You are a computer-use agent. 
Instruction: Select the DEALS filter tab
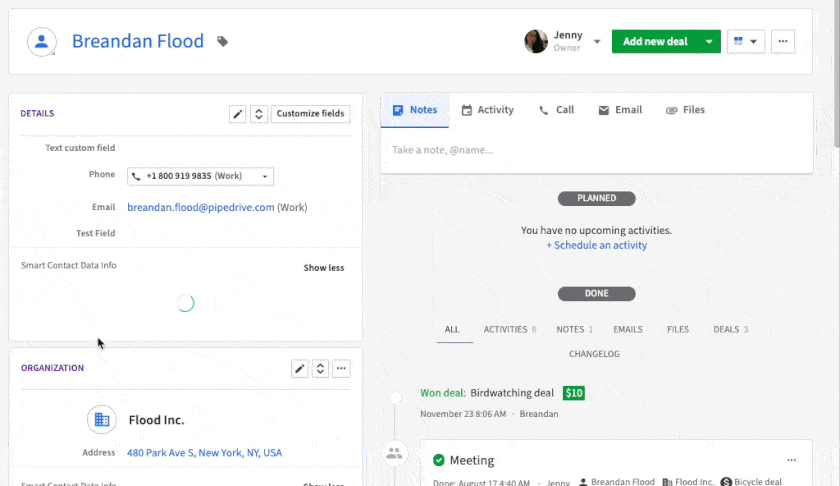pyautogui.click(x=730, y=330)
